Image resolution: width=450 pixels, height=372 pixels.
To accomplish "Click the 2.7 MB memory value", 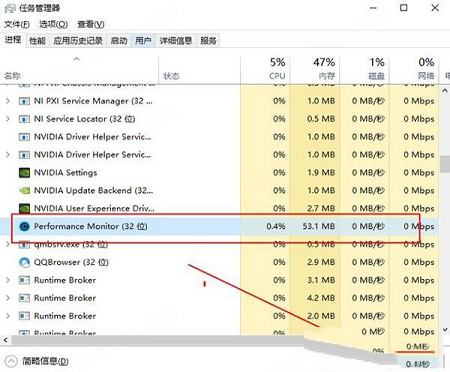I will tap(321, 209).
